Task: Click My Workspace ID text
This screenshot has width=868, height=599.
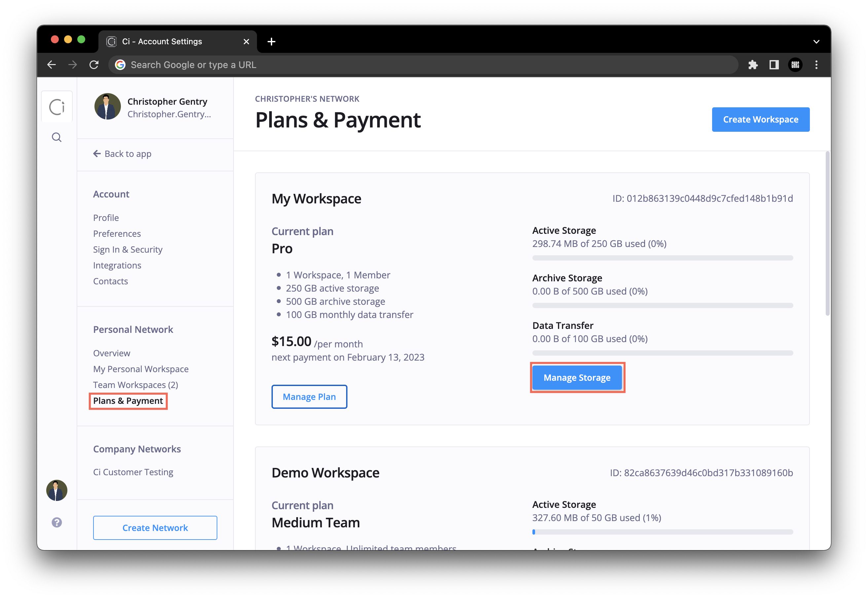Action: [x=703, y=198]
